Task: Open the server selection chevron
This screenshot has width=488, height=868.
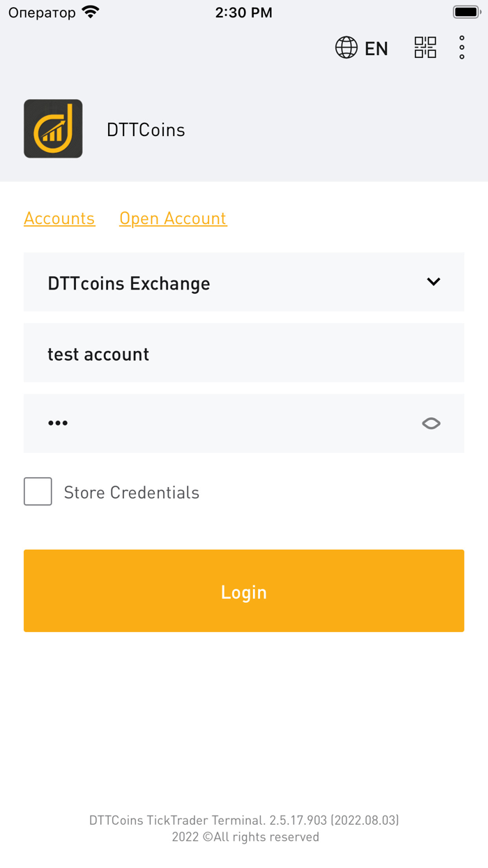Action: (433, 282)
